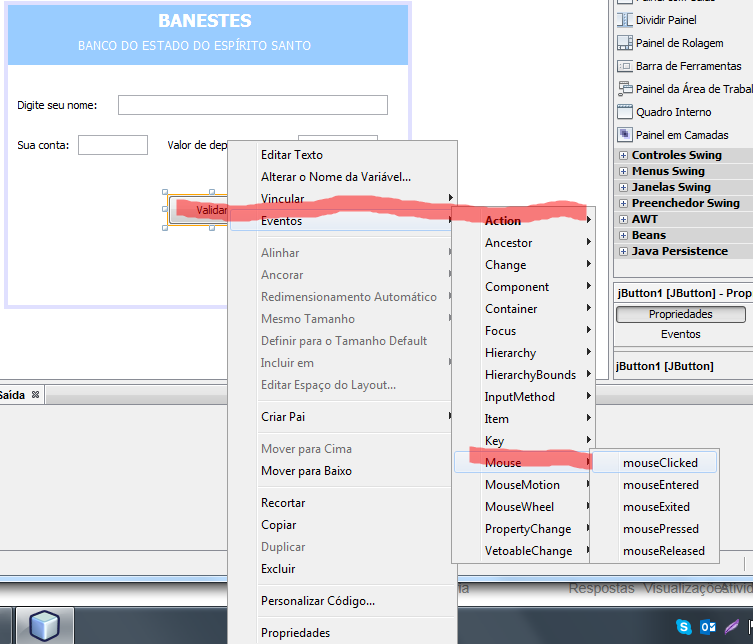Open the Focus events submenu
This screenshot has width=753, height=644.
point(523,331)
